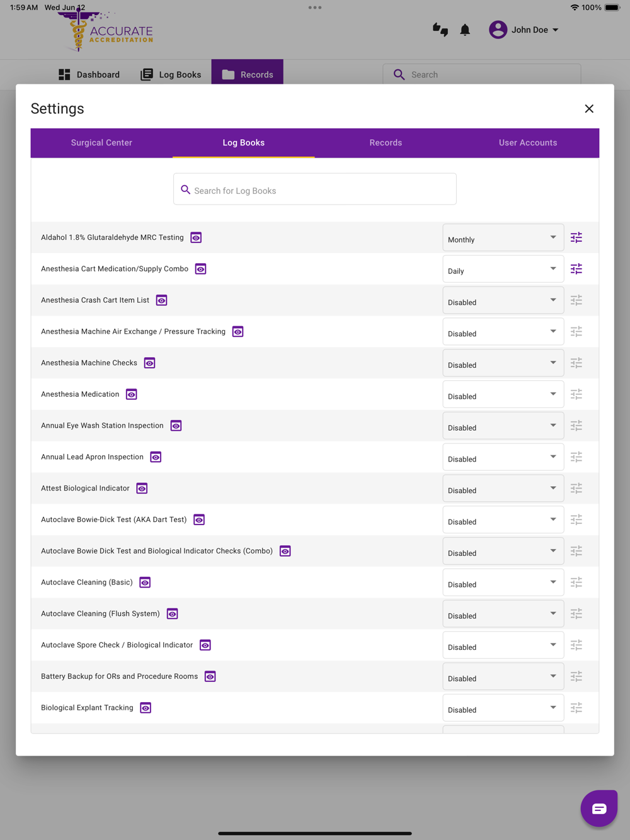Open frequency dropdown for Attest Biological Indicator
This screenshot has width=630, height=840.
503,488
